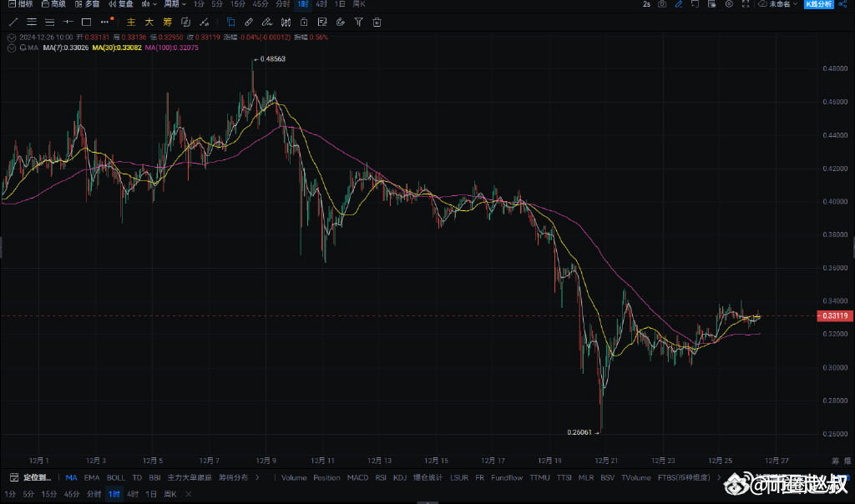The width and height of the screenshot is (855, 504).
Task: Click the paperclip attachment icon in toolbar
Action: click(341, 23)
